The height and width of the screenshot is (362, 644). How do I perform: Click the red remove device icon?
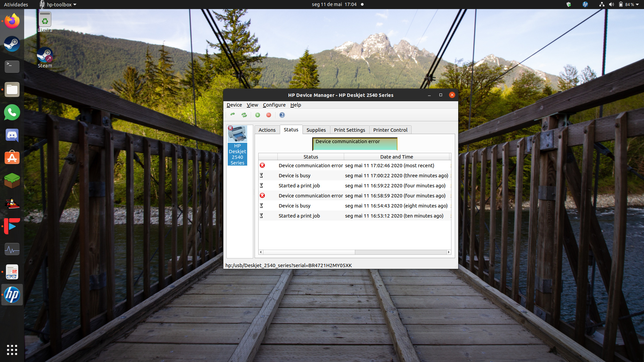point(269,115)
